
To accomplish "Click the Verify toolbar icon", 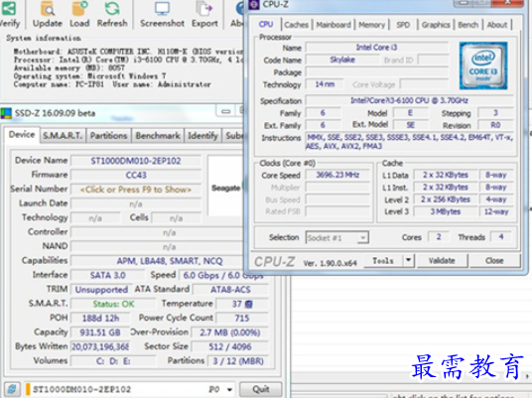I will coord(9,15).
